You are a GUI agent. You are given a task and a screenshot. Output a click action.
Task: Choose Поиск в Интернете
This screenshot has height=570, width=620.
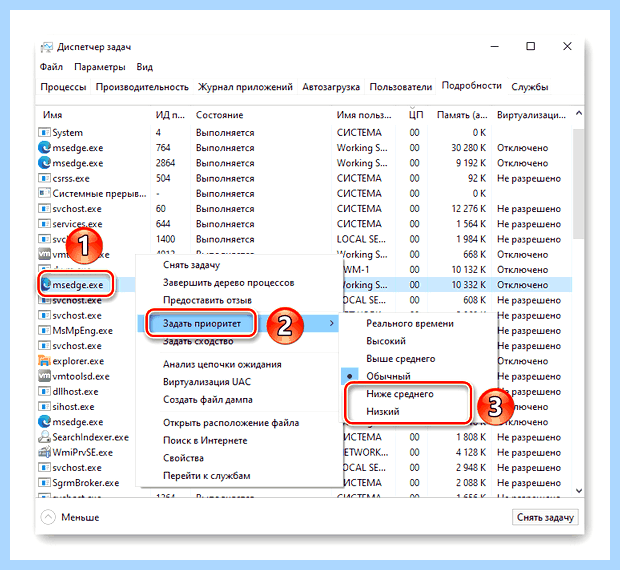tap(205, 440)
